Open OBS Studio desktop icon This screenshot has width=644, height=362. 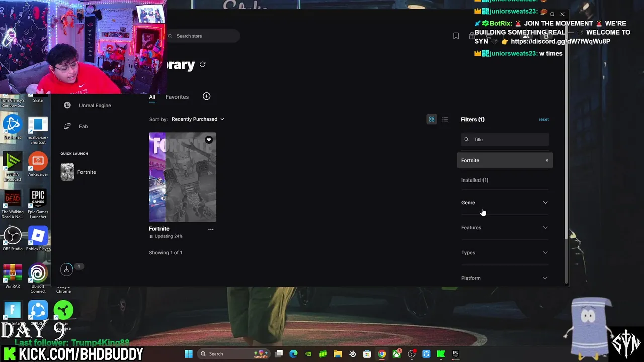(x=12, y=239)
